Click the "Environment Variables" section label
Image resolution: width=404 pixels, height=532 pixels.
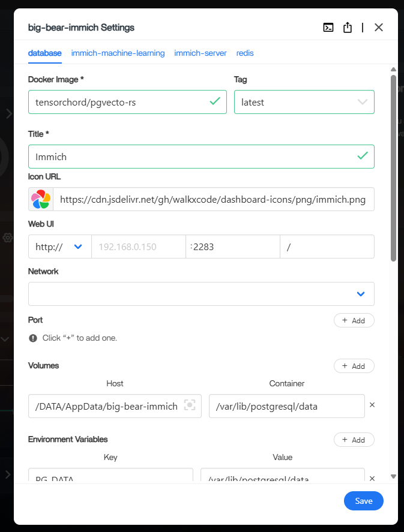click(x=68, y=440)
